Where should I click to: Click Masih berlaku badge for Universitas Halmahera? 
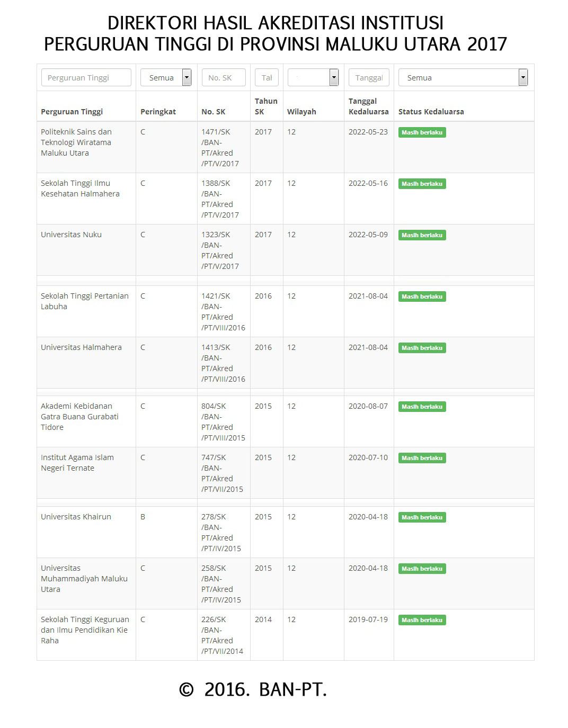tap(422, 348)
